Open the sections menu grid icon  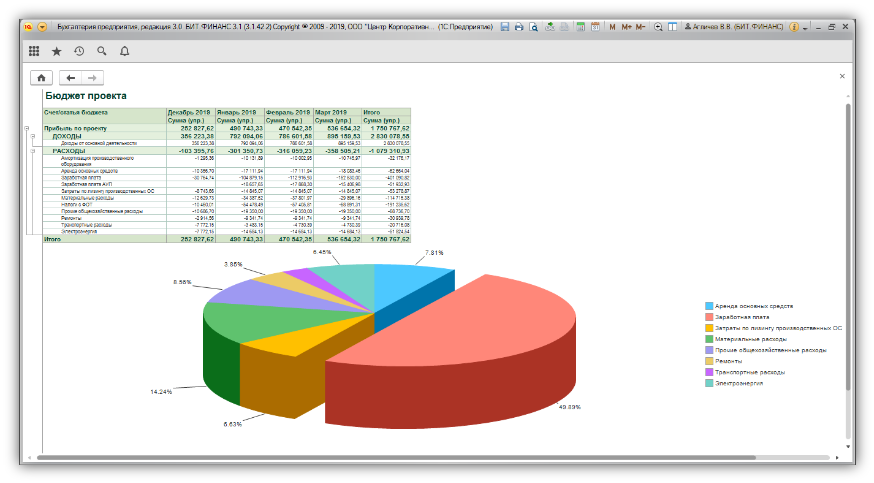[34, 50]
